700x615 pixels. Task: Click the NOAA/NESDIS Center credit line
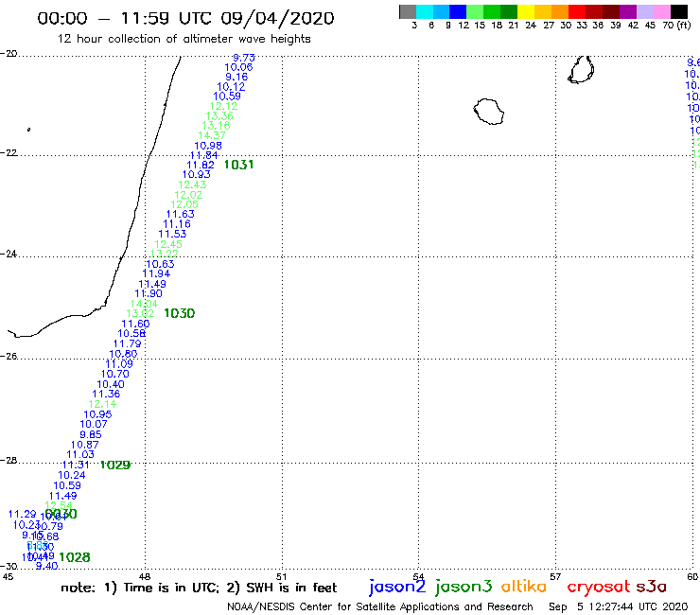380,607
